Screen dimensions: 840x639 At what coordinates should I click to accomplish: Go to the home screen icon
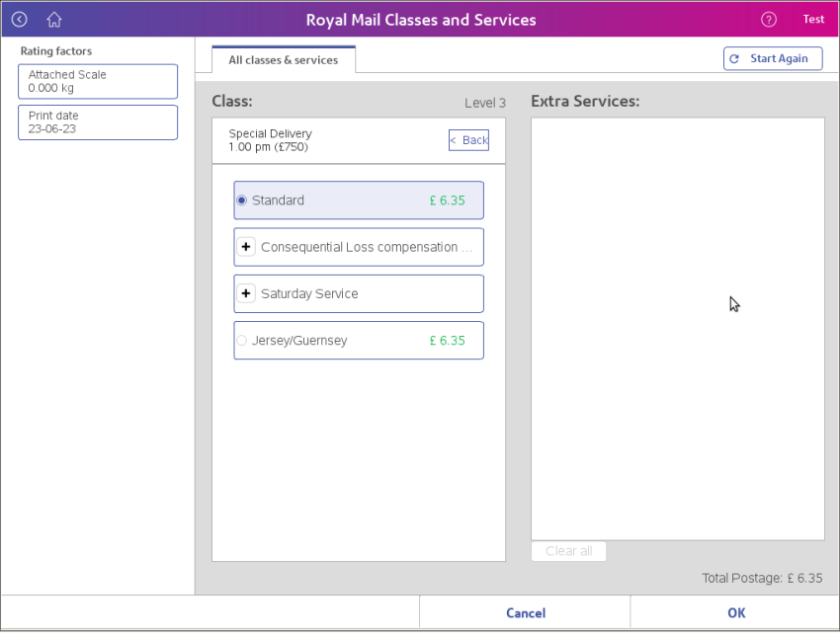click(x=53, y=20)
